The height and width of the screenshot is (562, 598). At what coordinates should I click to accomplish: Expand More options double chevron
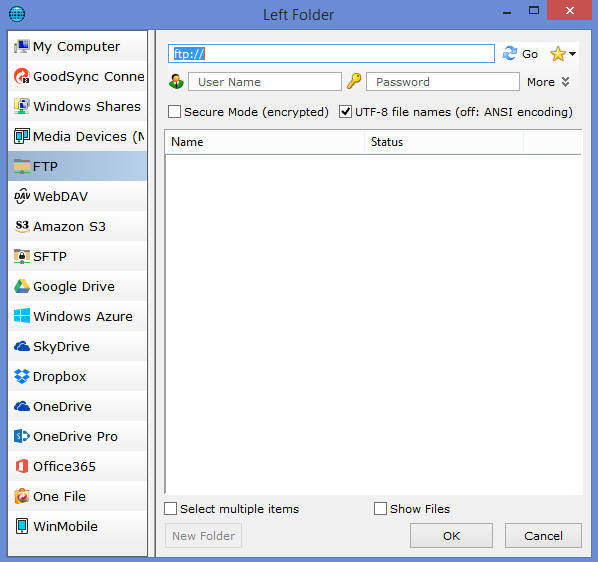pos(565,82)
